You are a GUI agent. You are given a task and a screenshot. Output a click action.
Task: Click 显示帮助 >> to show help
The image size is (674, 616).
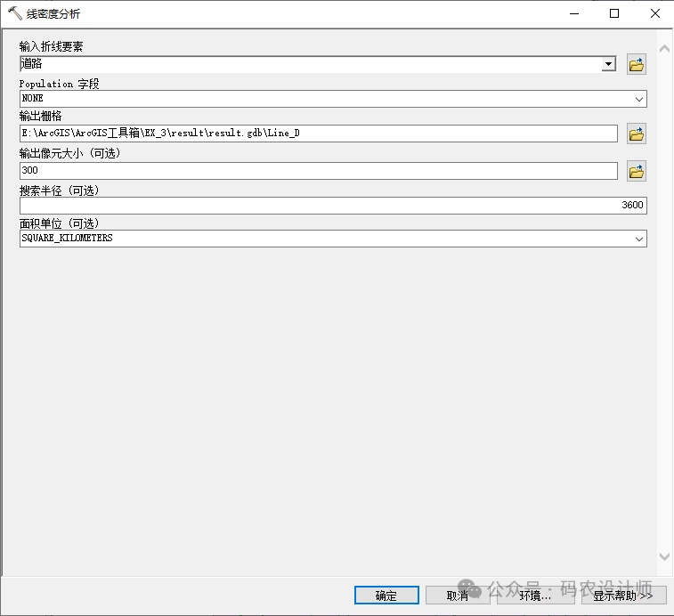(623, 596)
